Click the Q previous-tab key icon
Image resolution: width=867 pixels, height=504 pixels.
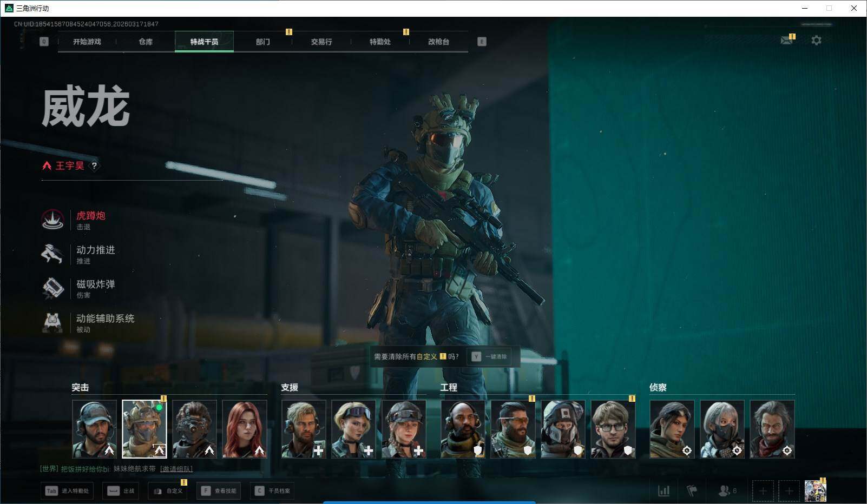point(44,42)
